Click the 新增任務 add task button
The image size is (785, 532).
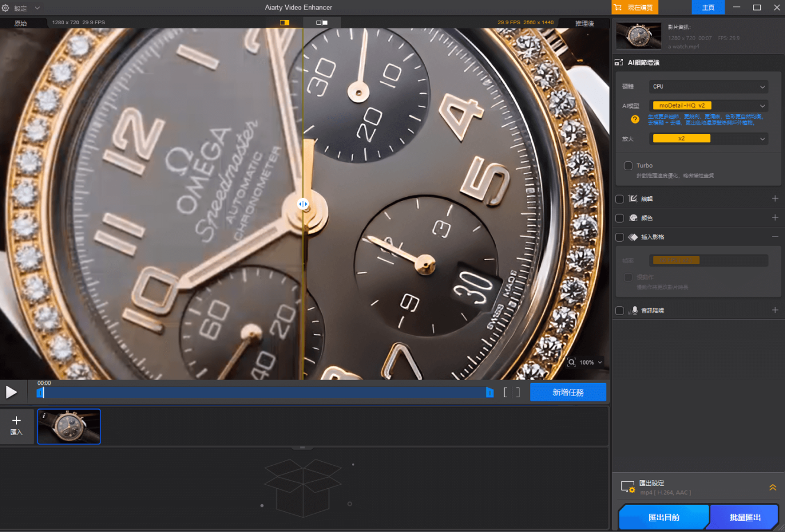click(568, 392)
